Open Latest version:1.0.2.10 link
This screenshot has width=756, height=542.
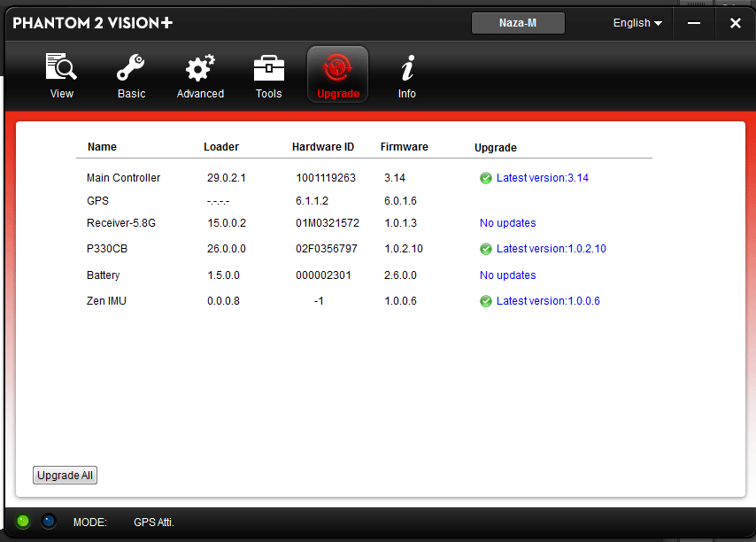point(552,249)
